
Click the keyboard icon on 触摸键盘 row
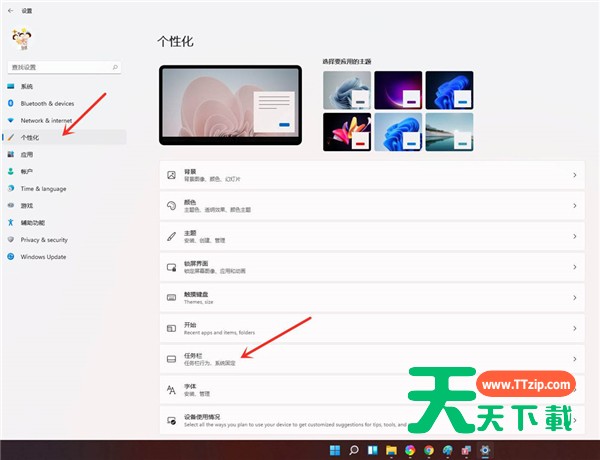click(171, 298)
